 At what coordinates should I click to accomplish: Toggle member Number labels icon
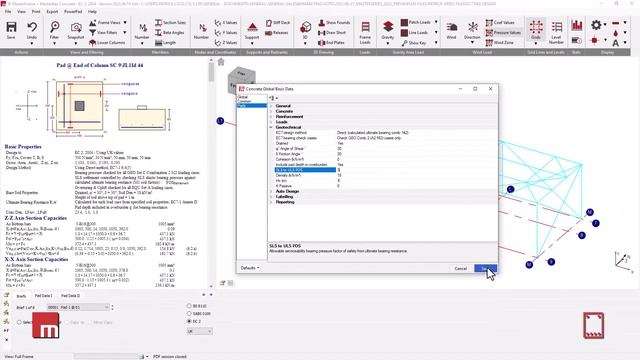pos(142,27)
